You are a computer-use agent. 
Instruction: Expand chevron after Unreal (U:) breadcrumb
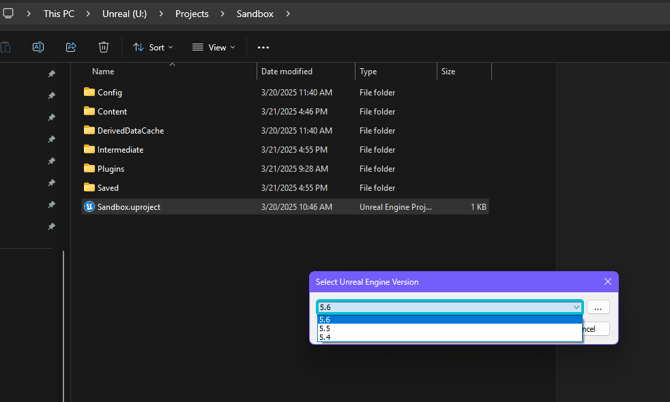click(x=161, y=14)
